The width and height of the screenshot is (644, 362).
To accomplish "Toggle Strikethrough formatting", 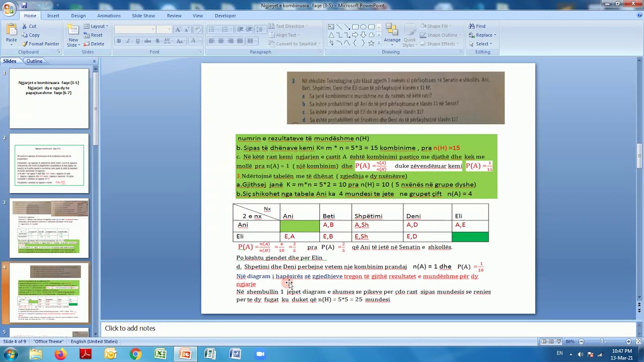I will pyautogui.click(x=146, y=41).
